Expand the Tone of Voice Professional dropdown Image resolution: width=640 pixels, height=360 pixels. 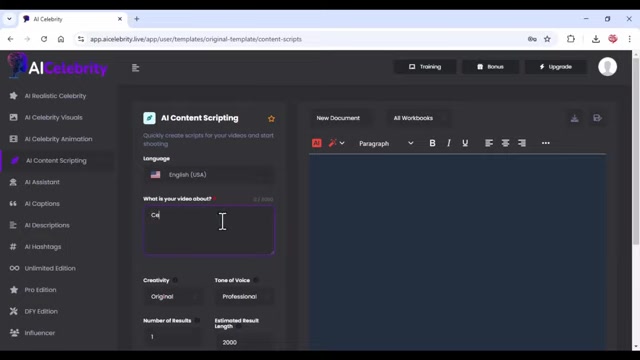click(x=244, y=297)
